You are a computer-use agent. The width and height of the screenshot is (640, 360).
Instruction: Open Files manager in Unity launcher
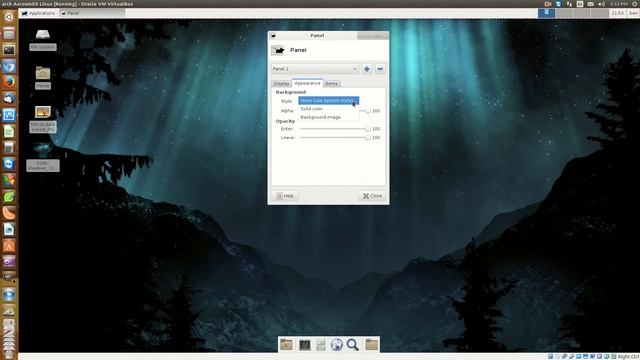click(9, 33)
